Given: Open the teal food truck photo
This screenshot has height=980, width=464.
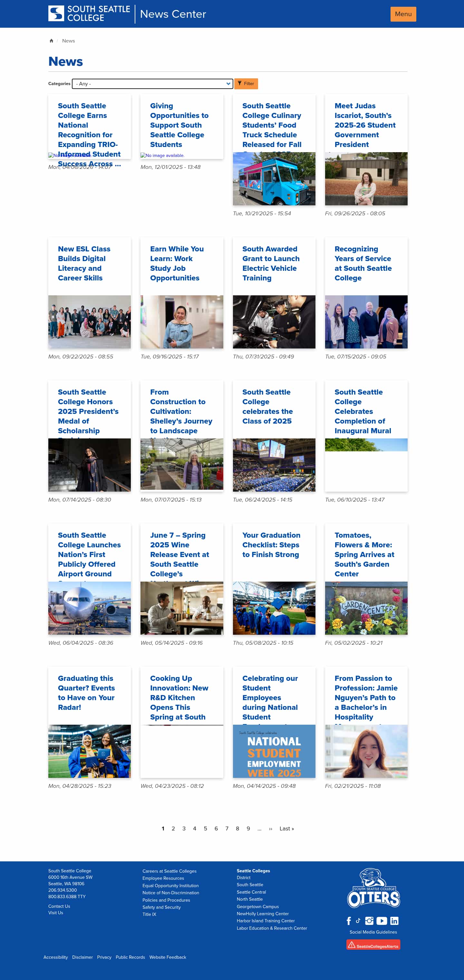Looking at the screenshot, I should coord(274,179).
